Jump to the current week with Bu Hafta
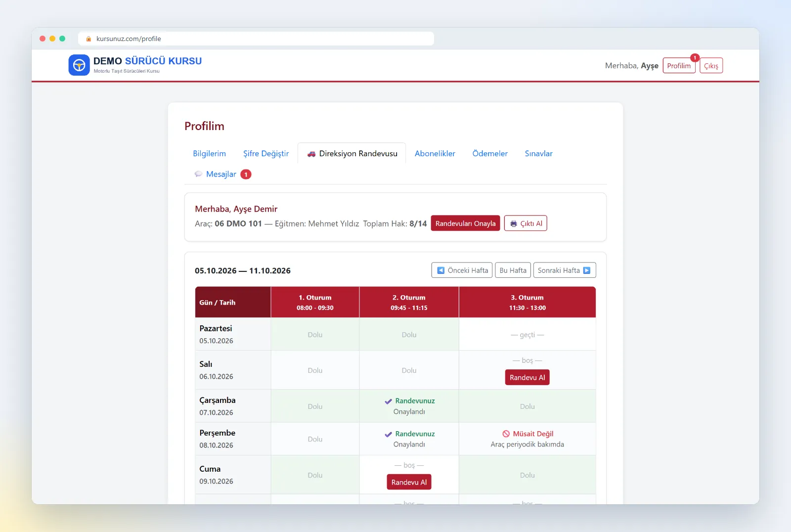The width and height of the screenshot is (791, 532). (513, 270)
